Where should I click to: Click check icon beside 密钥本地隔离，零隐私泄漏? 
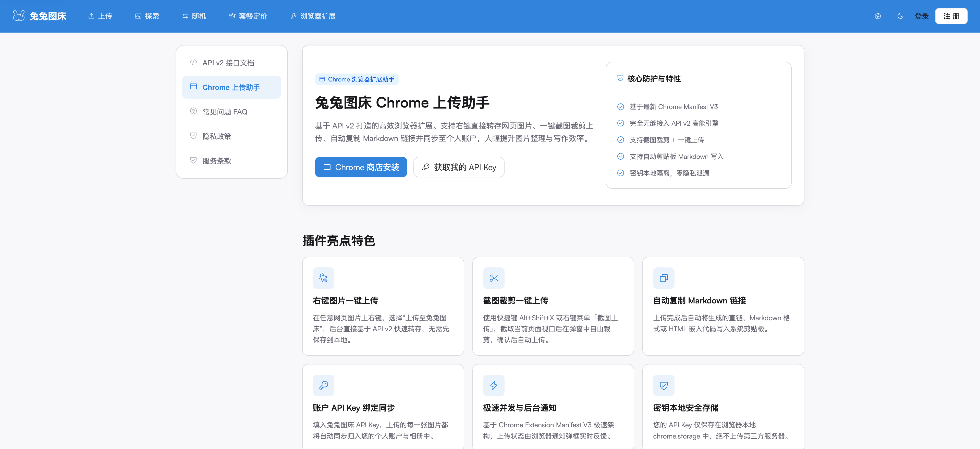tap(620, 173)
